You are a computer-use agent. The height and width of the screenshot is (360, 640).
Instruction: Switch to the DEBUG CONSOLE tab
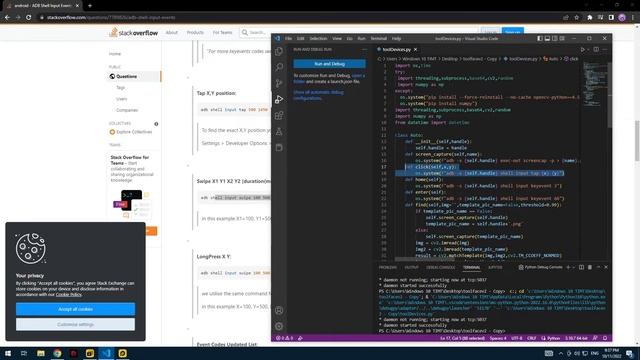[x=440, y=267]
